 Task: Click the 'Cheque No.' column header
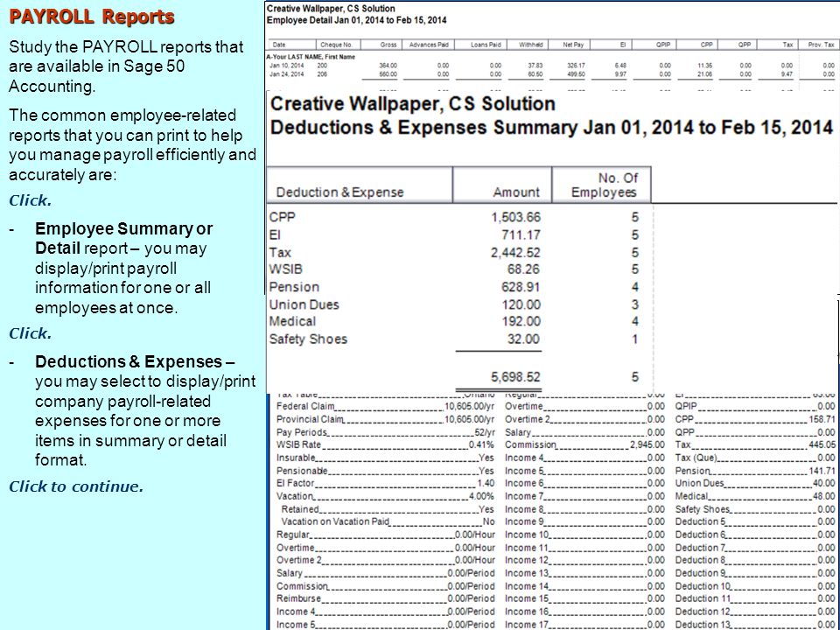pyautogui.click(x=336, y=45)
